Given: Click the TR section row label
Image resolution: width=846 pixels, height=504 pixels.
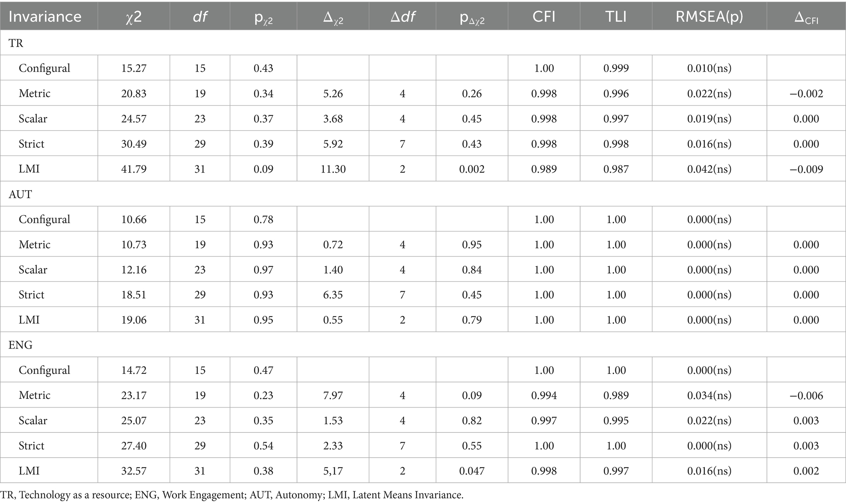Looking at the screenshot, I should [16, 43].
